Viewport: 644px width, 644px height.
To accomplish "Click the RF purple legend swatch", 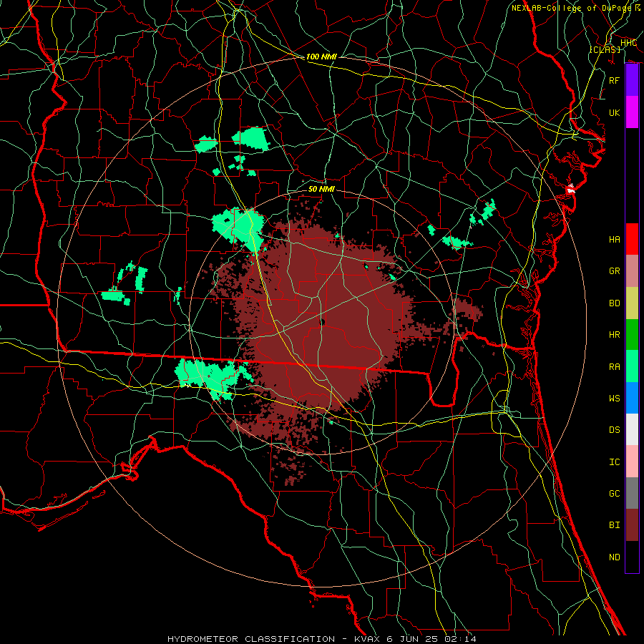I will 632,80.
